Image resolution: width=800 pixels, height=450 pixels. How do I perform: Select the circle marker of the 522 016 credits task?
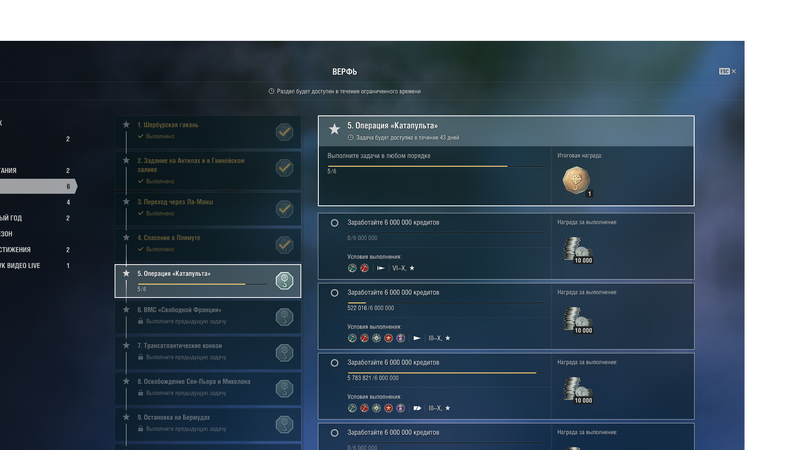click(334, 293)
